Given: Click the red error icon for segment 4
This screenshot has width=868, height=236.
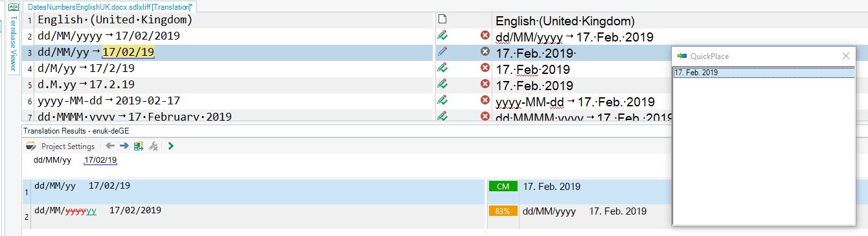Looking at the screenshot, I should point(485,68).
